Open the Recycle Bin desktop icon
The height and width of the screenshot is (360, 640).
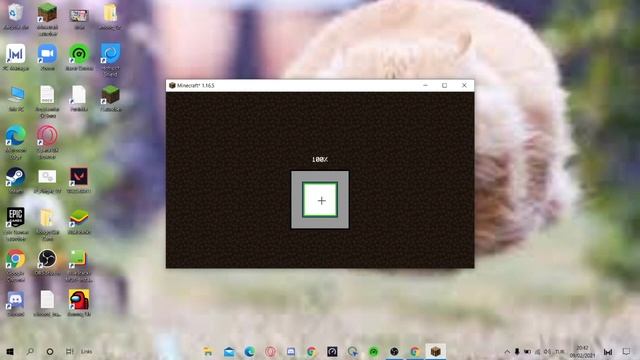[16, 13]
